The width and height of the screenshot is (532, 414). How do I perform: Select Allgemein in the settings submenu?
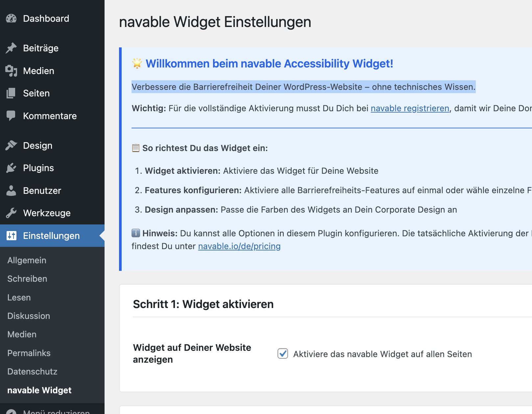pyautogui.click(x=27, y=260)
